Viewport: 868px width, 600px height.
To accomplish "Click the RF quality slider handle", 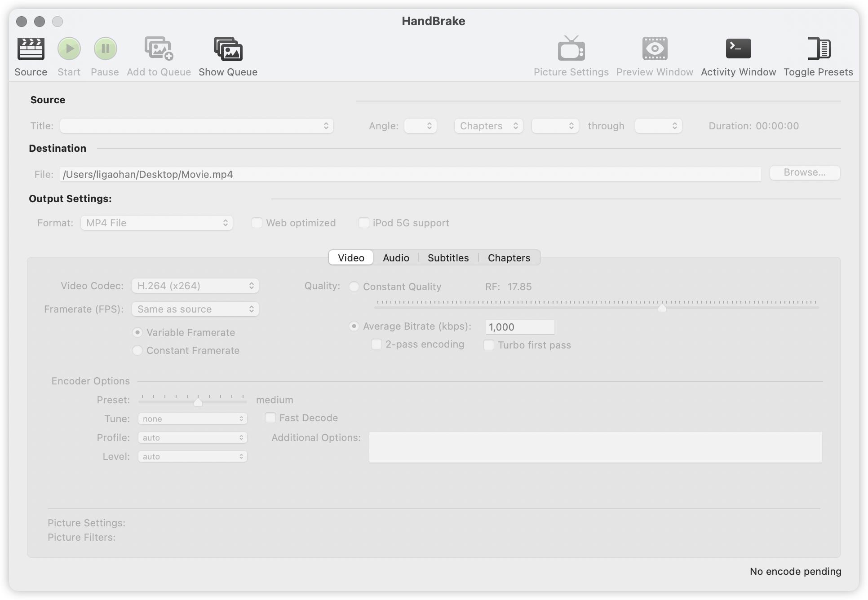I will click(x=662, y=308).
